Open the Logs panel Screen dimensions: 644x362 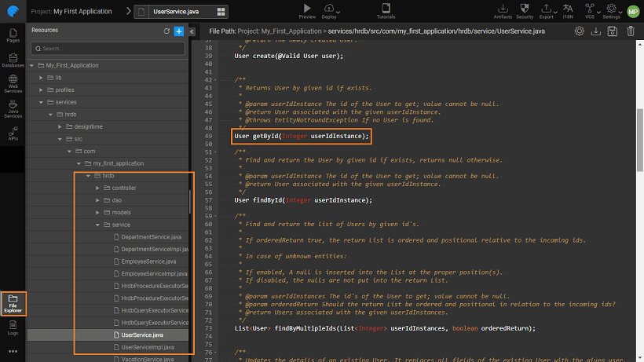13,328
